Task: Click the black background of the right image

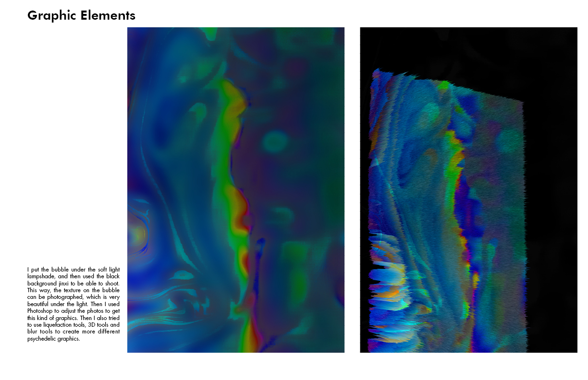Action: 552,192
